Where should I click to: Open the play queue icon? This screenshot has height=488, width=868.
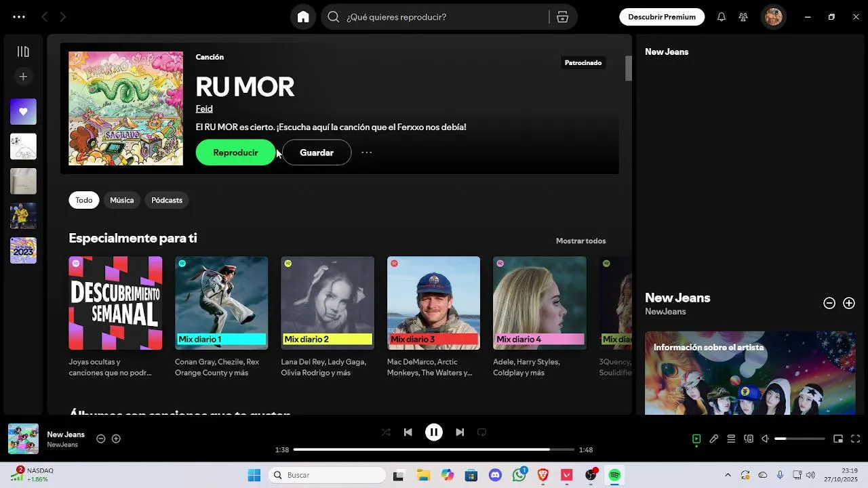coord(731,439)
